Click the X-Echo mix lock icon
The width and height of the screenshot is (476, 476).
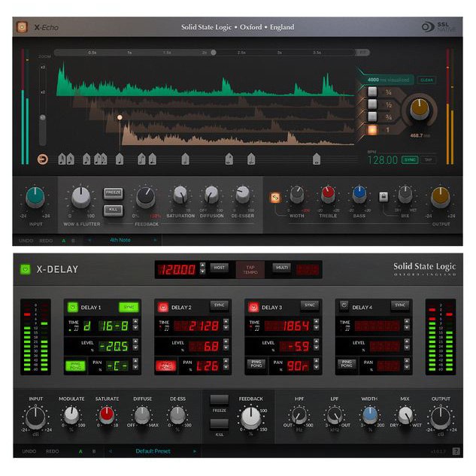(x=384, y=197)
